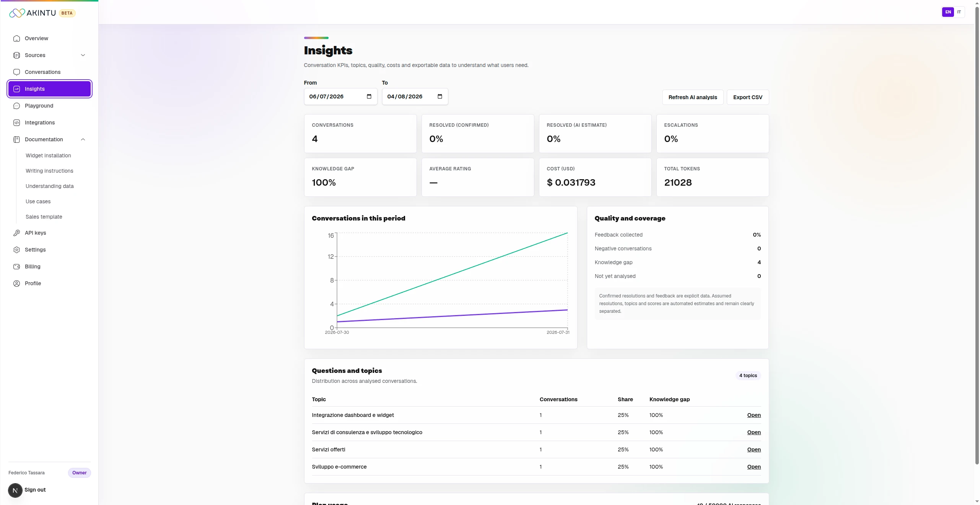The width and height of the screenshot is (980, 505).
Task: Click the API keys key icon
Action: pyautogui.click(x=16, y=233)
